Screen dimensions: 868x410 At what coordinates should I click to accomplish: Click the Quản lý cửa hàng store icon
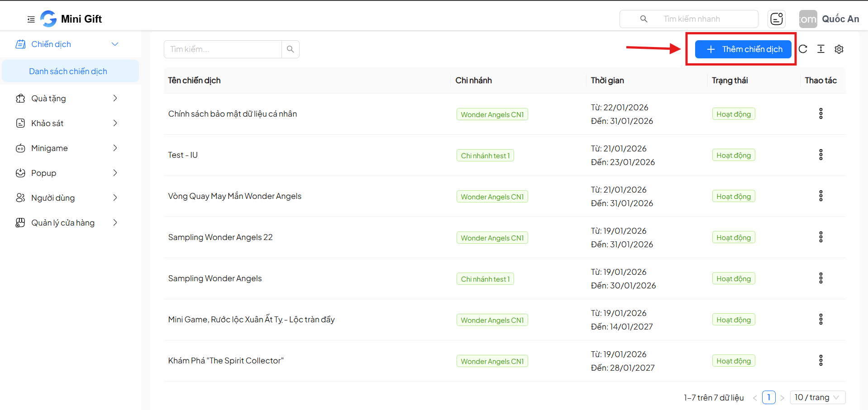[x=20, y=223]
